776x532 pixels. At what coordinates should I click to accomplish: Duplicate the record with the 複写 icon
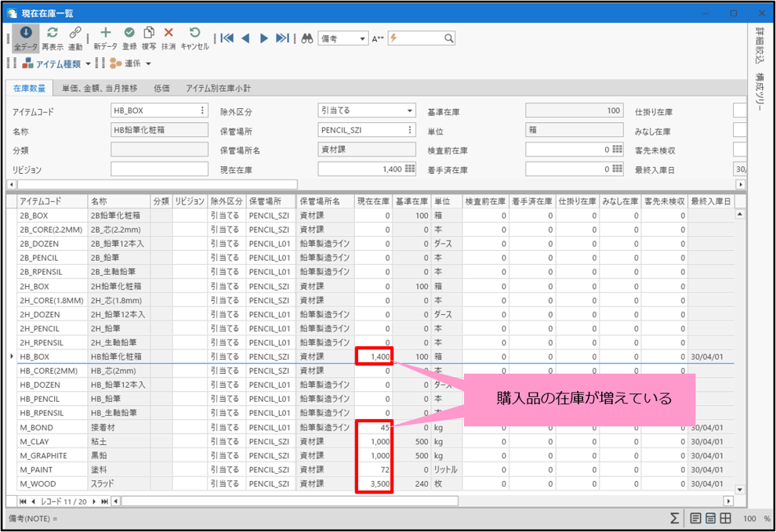pos(149,33)
